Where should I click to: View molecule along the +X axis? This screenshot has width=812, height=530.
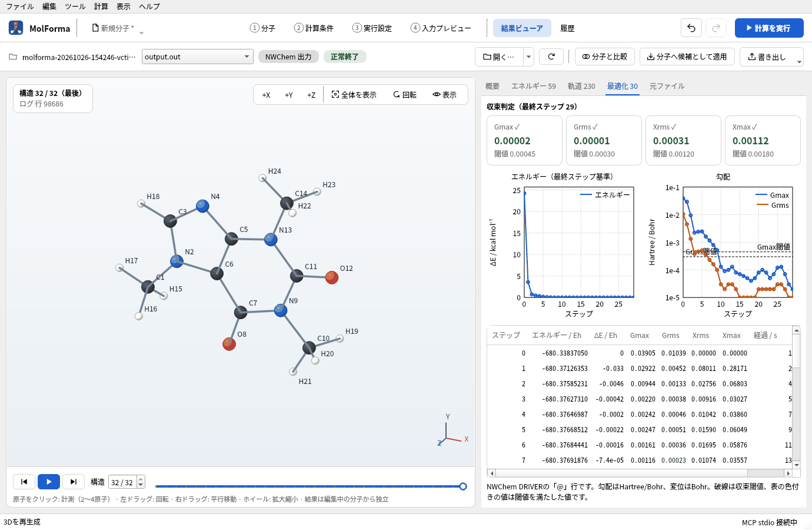coord(266,95)
